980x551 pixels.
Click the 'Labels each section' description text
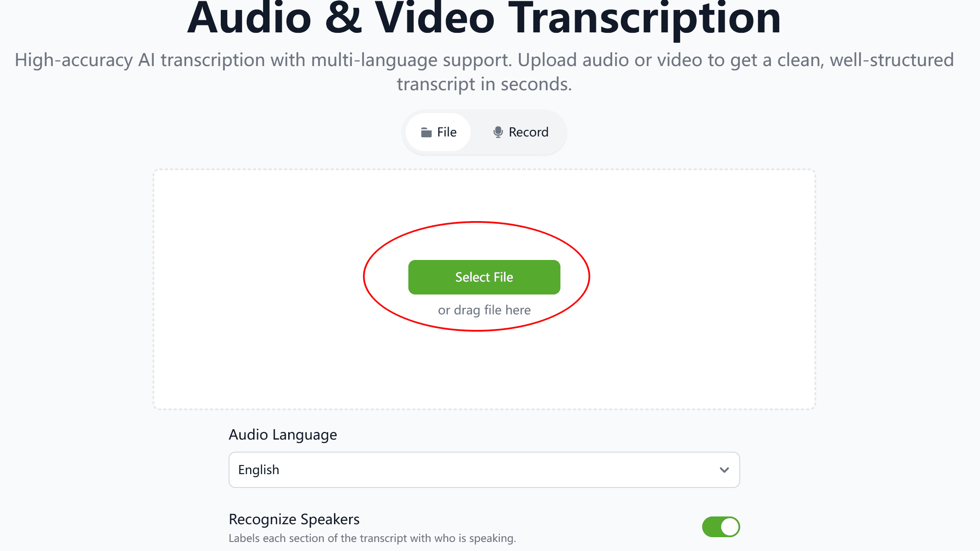[372, 538]
